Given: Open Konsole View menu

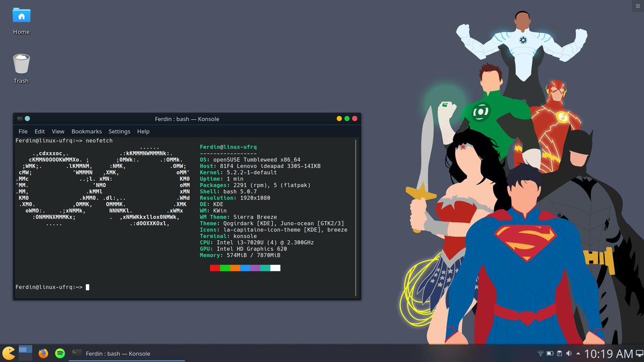Looking at the screenshot, I should [58, 131].
